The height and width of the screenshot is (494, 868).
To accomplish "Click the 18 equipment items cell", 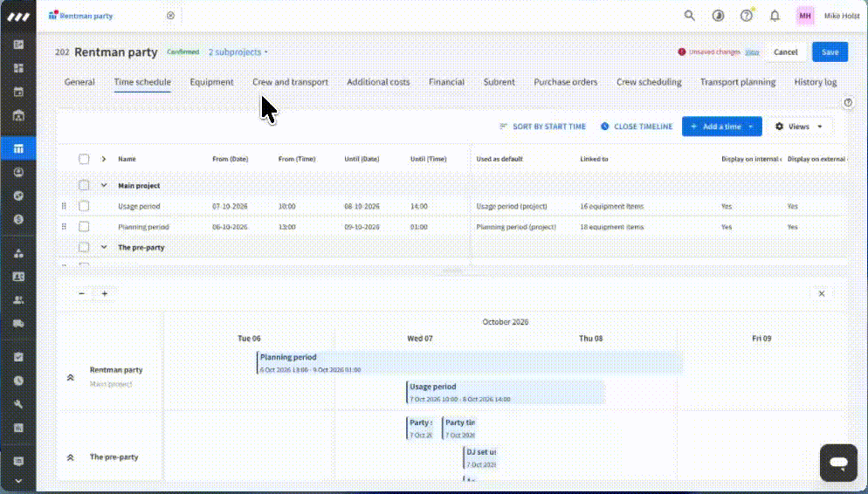I will (x=611, y=227).
